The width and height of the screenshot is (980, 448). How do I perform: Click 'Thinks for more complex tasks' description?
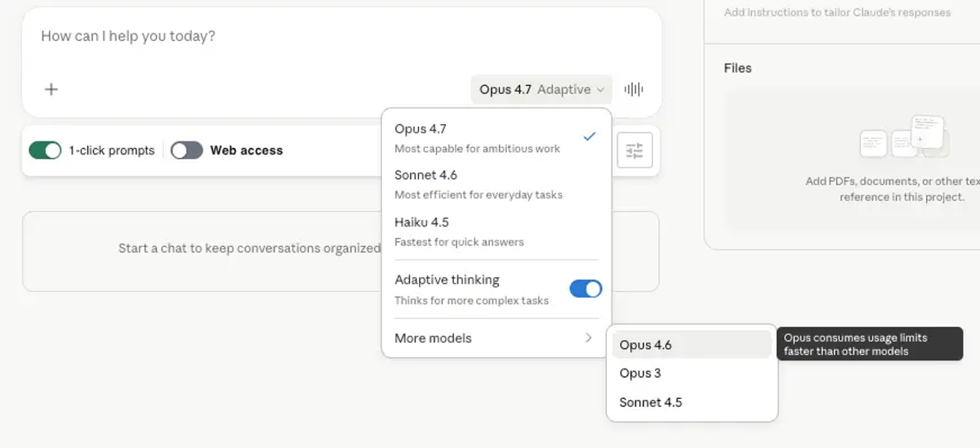pyautogui.click(x=471, y=301)
